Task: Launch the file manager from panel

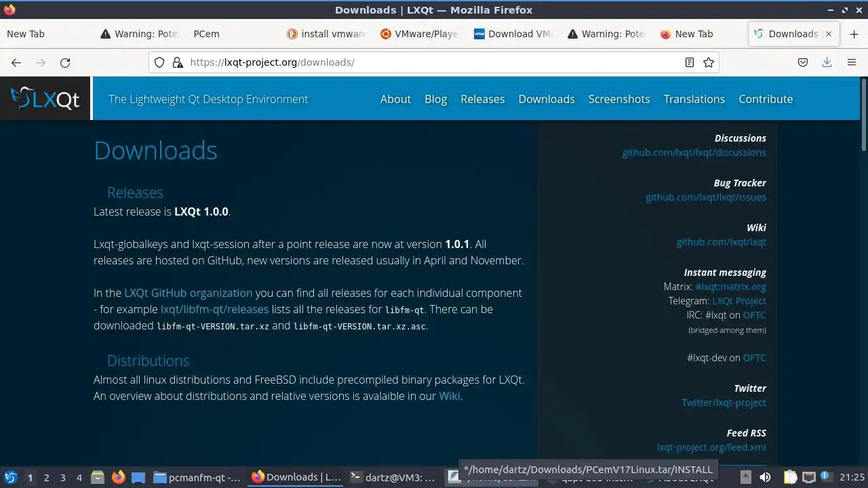Action: (98, 477)
